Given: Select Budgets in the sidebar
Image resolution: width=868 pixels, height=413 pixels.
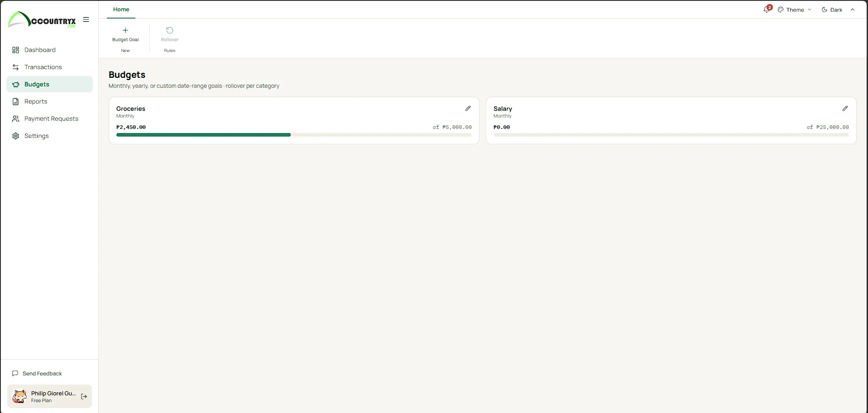Looking at the screenshot, I should 49,84.
